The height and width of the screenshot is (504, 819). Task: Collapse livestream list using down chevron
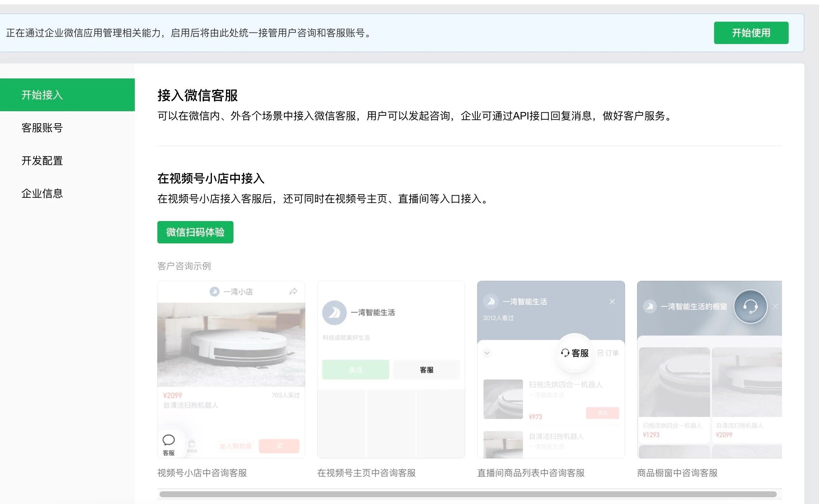[487, 353]
